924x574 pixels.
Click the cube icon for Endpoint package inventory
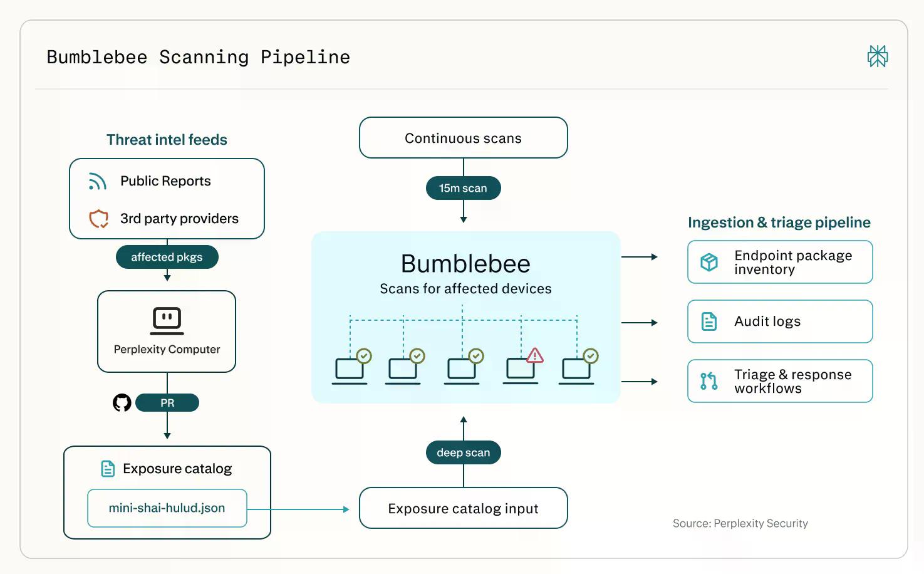[x=709, y=262]
